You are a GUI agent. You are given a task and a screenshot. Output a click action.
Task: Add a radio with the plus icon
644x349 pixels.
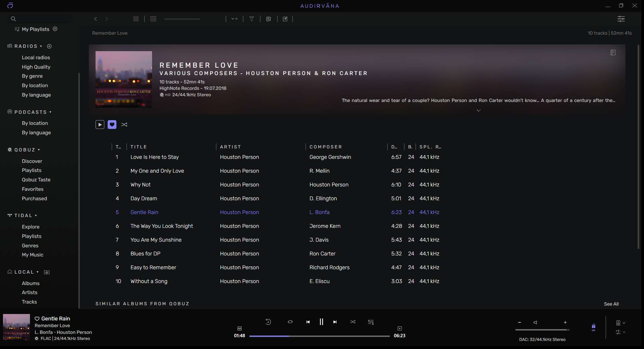49,46
